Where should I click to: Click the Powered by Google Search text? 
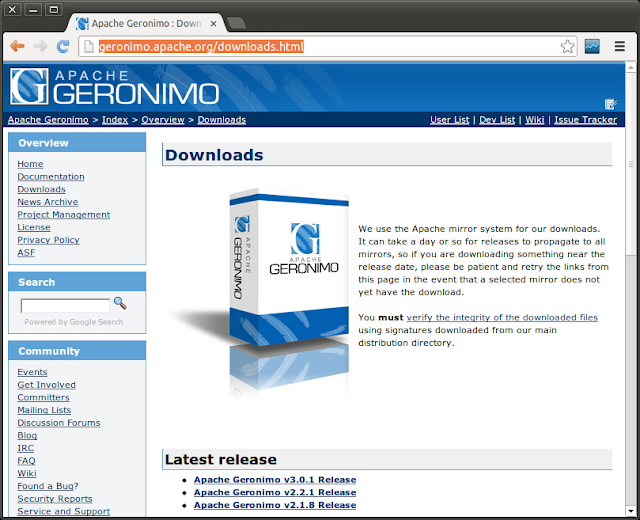coord(73,322)
